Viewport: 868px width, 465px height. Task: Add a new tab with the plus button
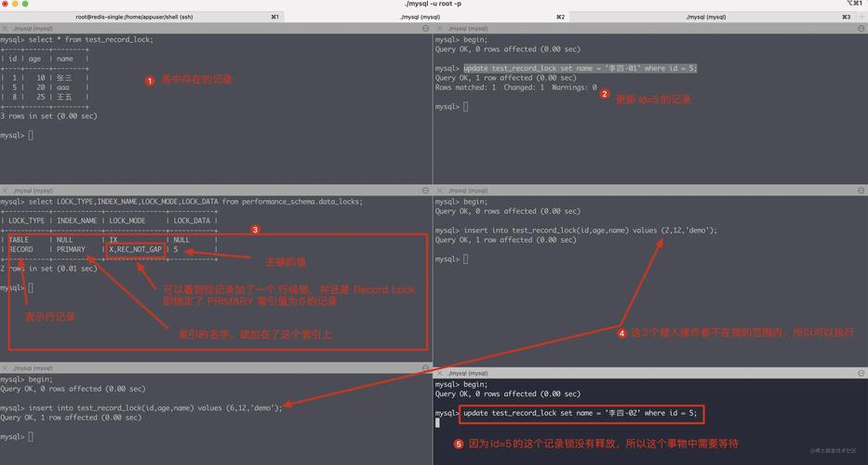861,17
